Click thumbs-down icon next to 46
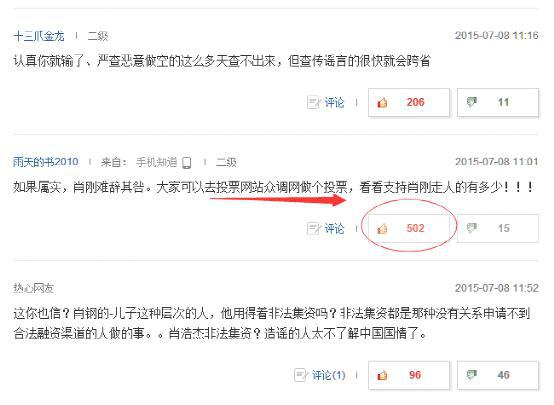Image resolution: width=554 pixels, height=405 pixels. pyautogui.click(x=472, y=375)
